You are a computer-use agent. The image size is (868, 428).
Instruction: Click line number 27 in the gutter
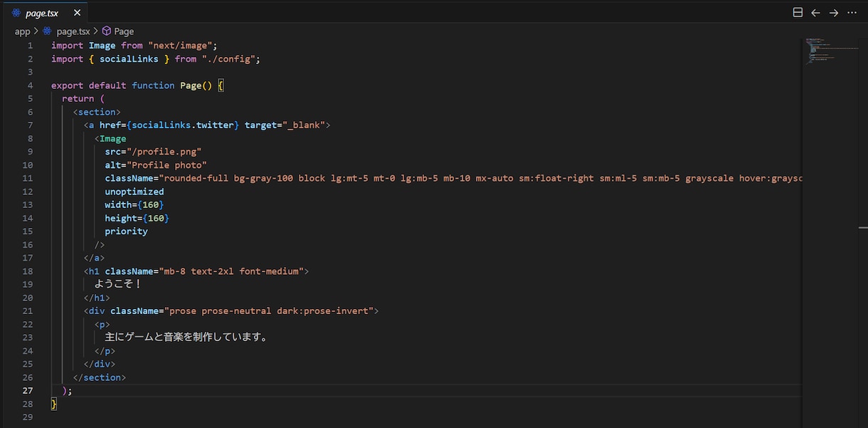pyautogui.click(x=28, y=391)
